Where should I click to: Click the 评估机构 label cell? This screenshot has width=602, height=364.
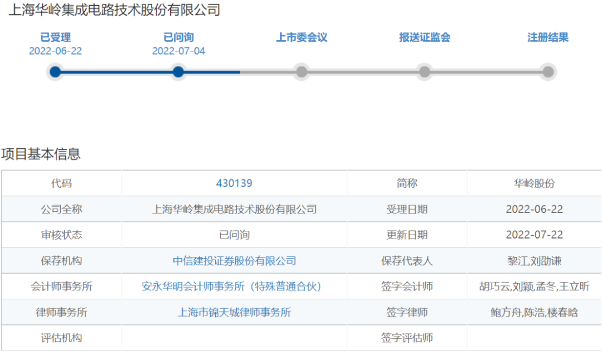tap(61, 338)
